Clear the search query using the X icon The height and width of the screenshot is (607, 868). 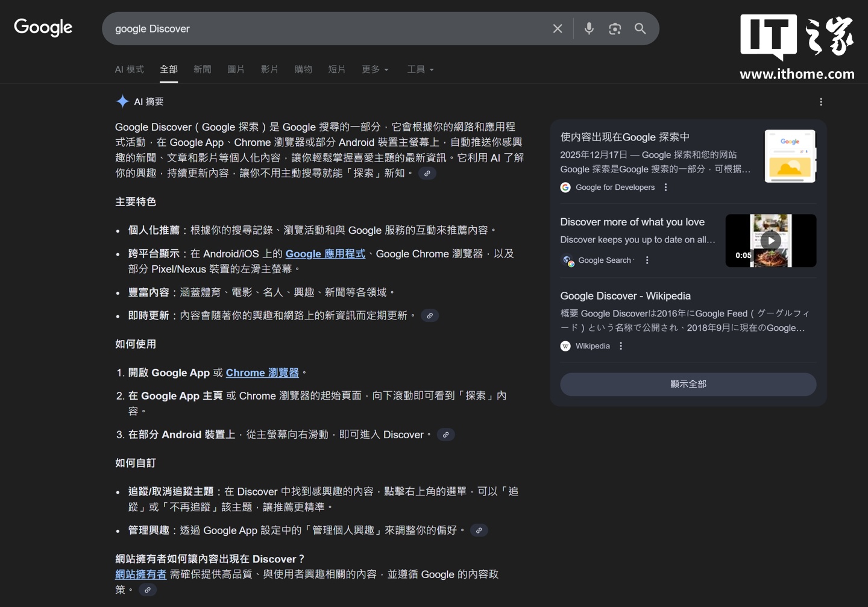point(557,28)
